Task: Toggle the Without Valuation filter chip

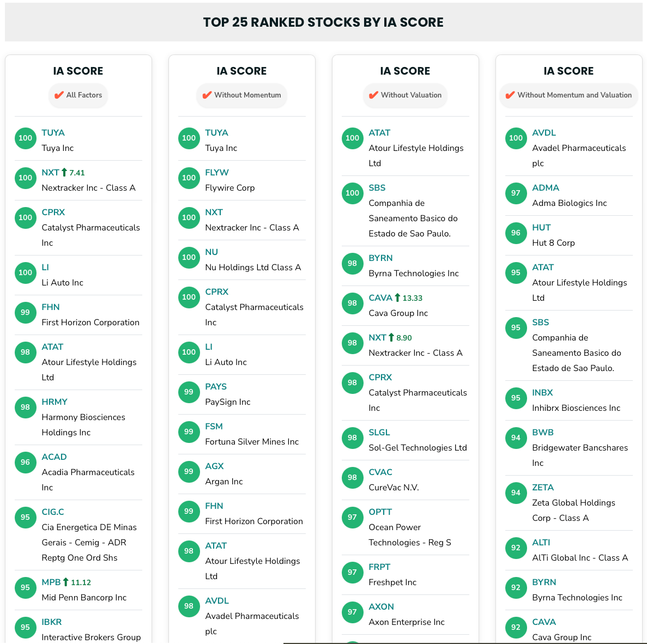Action: click(405, 95)
